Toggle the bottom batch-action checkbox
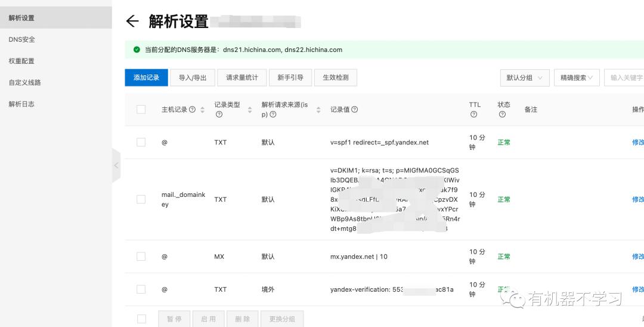Image resolution: width=644 pixels, height=327 pixels. pos(141,319)
